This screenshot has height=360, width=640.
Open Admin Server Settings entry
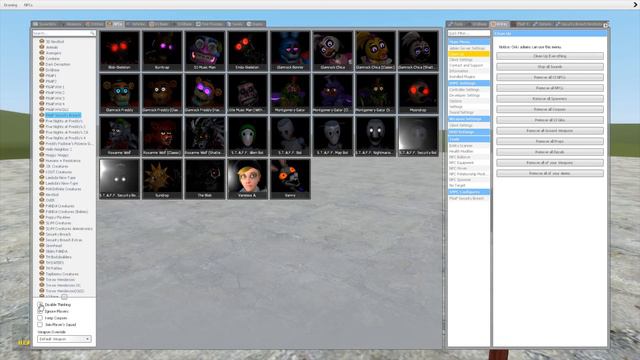coord(469,48)
